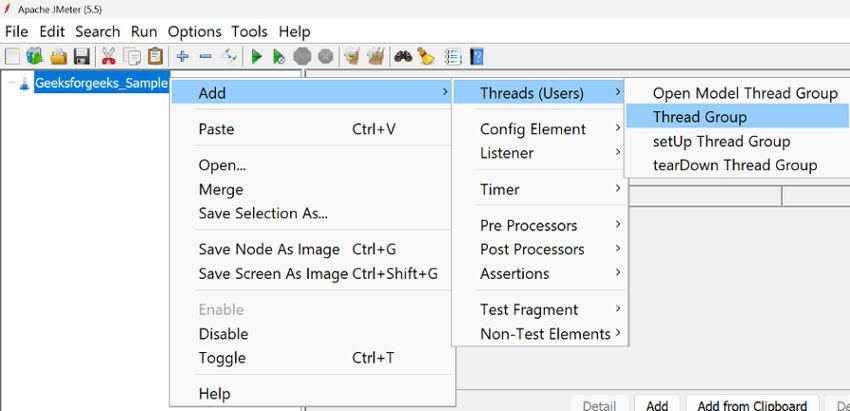Viewport: 850px width, 411px height.
Task: Click the Function Helper list icon
Action: point(452,57)
